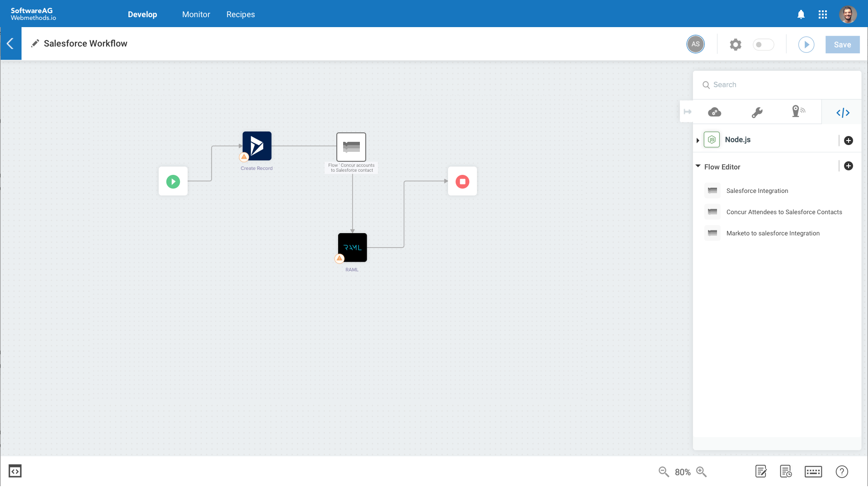This screenshot has width=868, height=488.
Task: Collapse the Flow Editor section
Action: (x=698, y=166)
